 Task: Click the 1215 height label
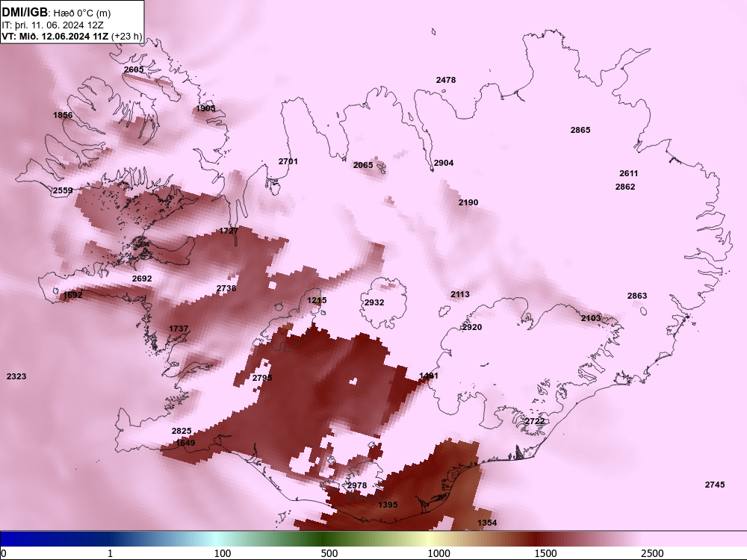[317, 300]
